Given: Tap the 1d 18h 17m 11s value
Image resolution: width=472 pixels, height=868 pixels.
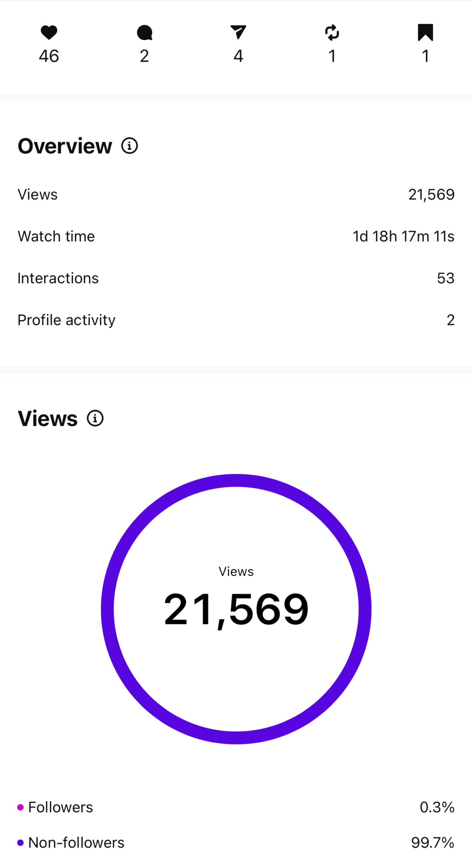Looking at the screenshot, I should point(403,236).
